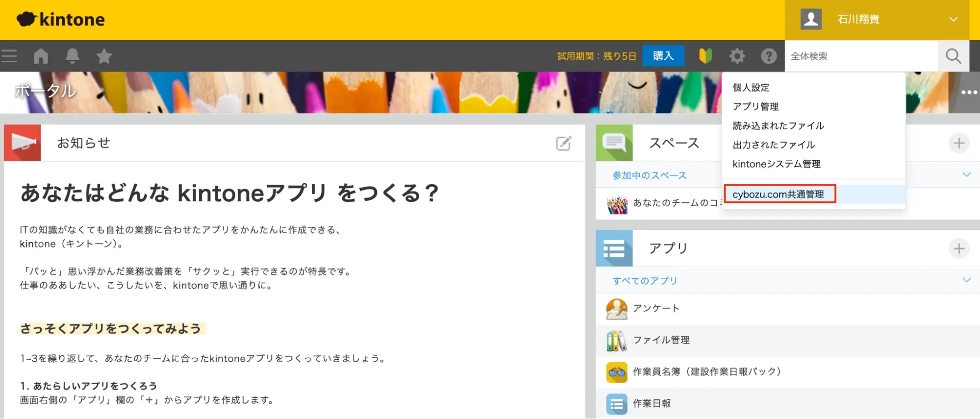Click the アンケート app icon

pos(617,309)
